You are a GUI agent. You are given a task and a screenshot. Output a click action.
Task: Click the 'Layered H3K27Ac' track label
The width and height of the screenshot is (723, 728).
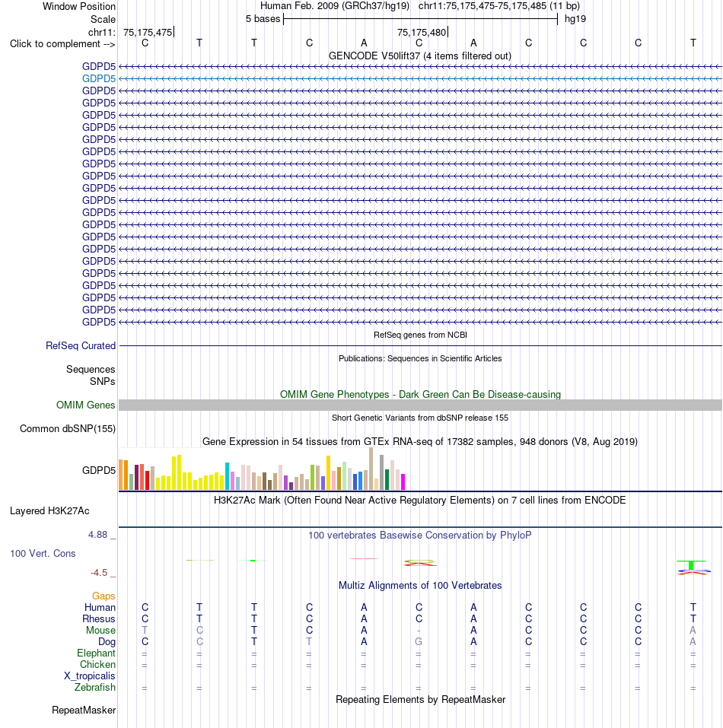coord(49,510)
